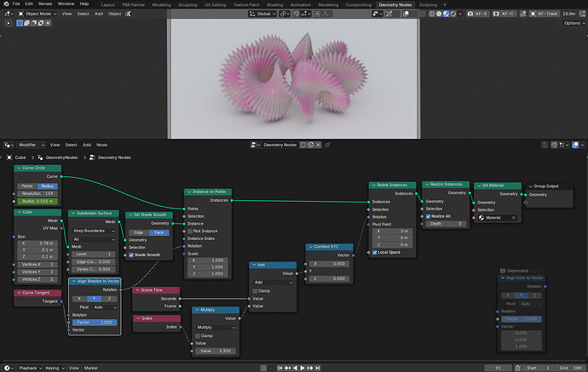This screenshot has height=372, width=588.
Task: Switch to material preview shading
Action: (x=446, y=14)
